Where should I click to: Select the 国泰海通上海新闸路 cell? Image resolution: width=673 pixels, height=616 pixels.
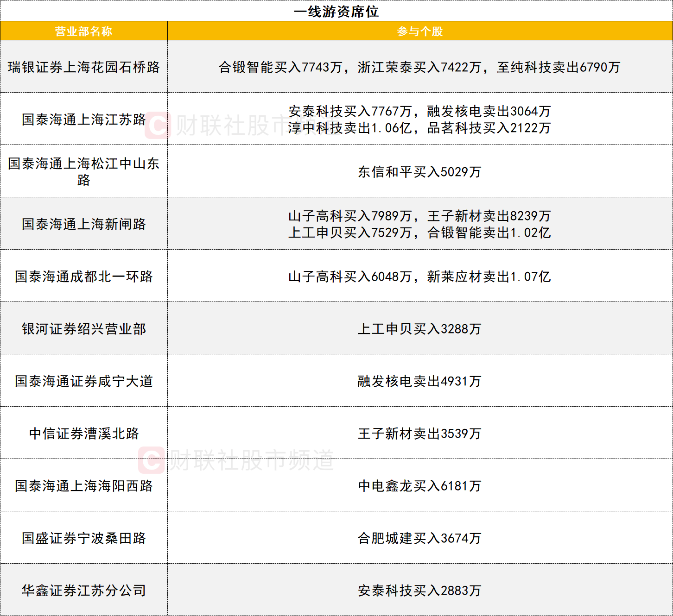coord(84,224)
